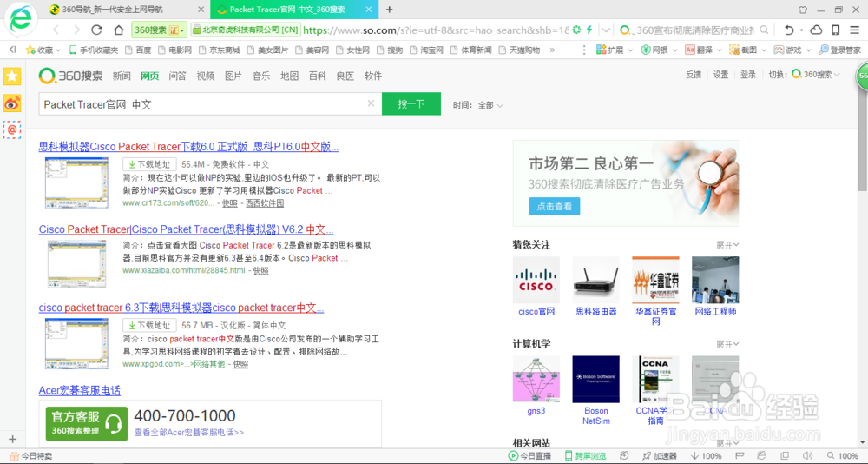Viewport: 868px width, 464px height.
Task: Open the 翻译 translate dropdown
Action: tap(703, 50)
